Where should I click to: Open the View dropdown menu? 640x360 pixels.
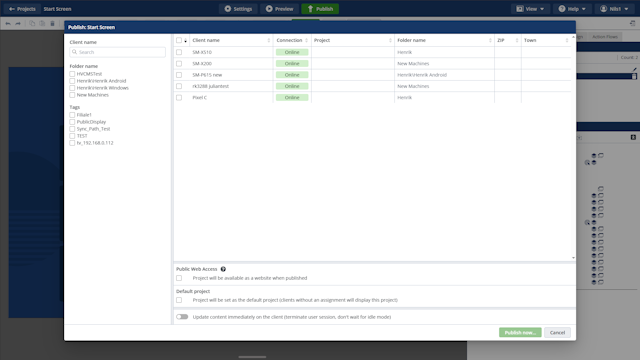click(530, 9)
